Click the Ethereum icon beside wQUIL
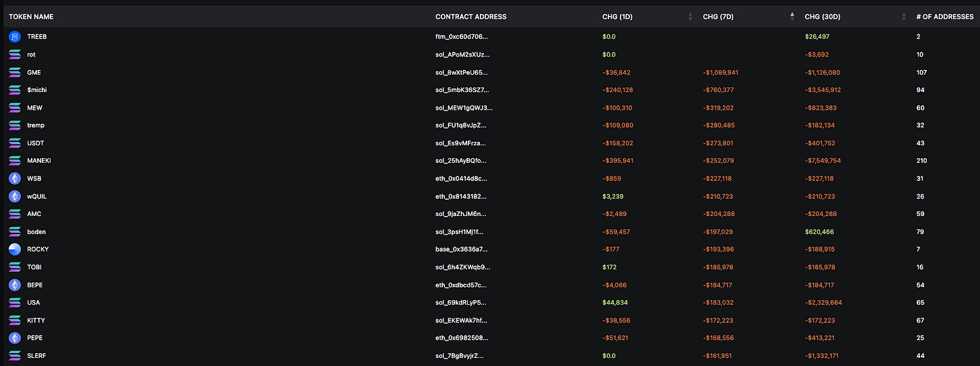Viewport: 980px width, 366px height. [15, 196]
